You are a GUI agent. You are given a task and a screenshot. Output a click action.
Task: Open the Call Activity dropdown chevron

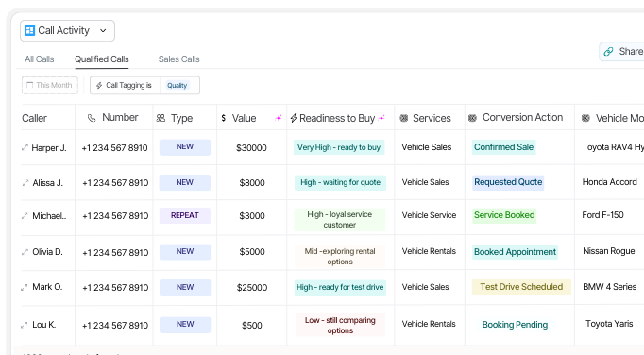click(103, 31)
